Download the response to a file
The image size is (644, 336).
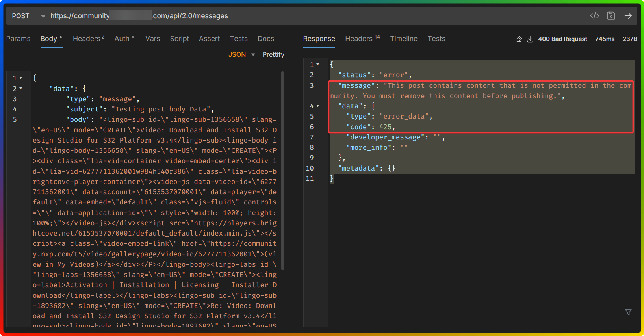click(x=530, y=39)
